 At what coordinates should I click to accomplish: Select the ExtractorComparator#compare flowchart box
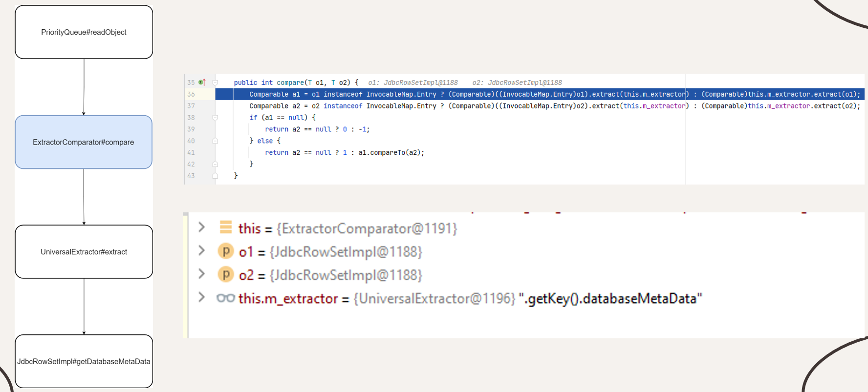(x=84, y=142)
